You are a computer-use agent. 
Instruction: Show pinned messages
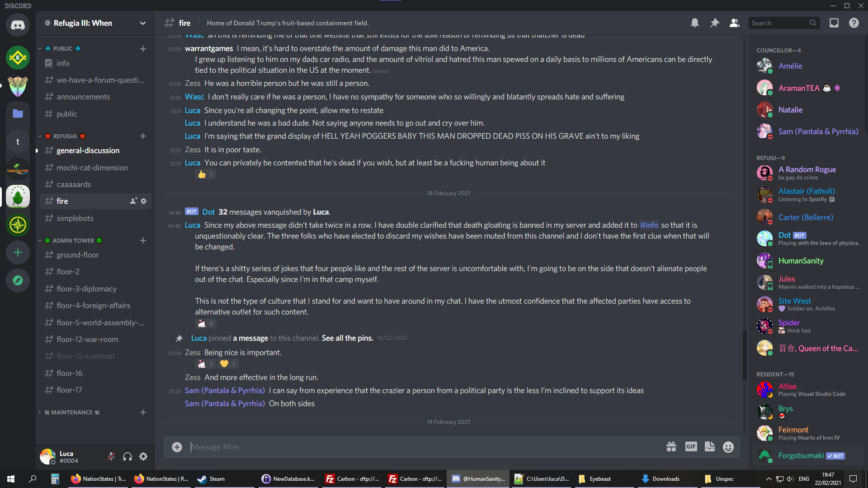(x=715, y=23)
